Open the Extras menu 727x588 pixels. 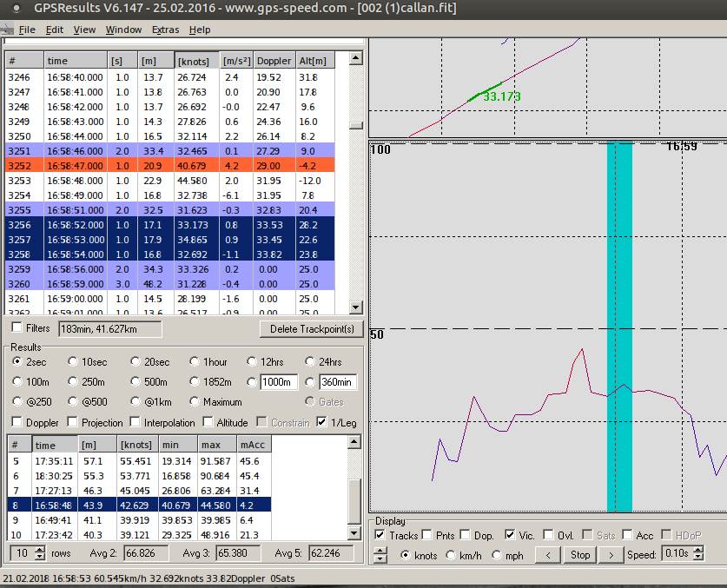(x=165, y=30)
